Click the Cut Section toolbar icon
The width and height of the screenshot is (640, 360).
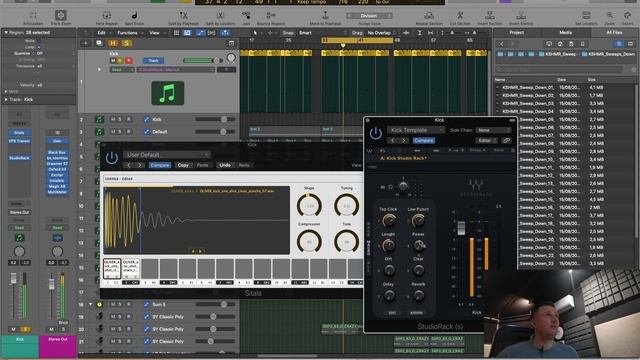pos(460,16)
